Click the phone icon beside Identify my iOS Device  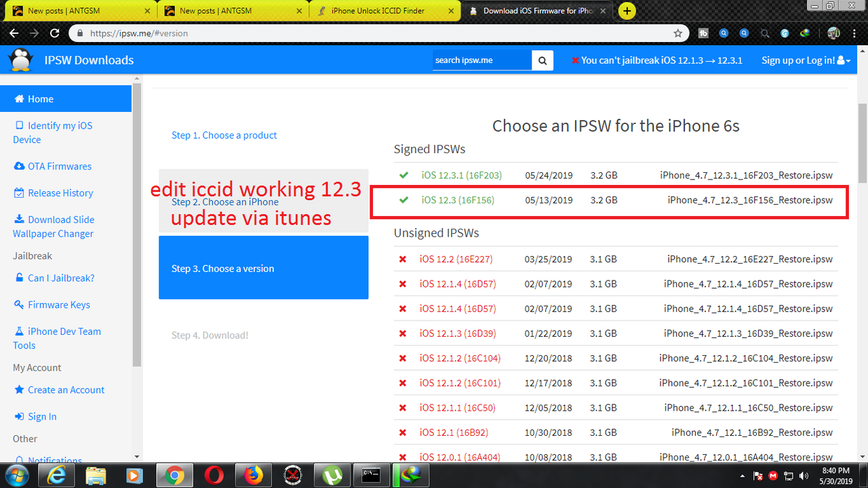(18, 125)
